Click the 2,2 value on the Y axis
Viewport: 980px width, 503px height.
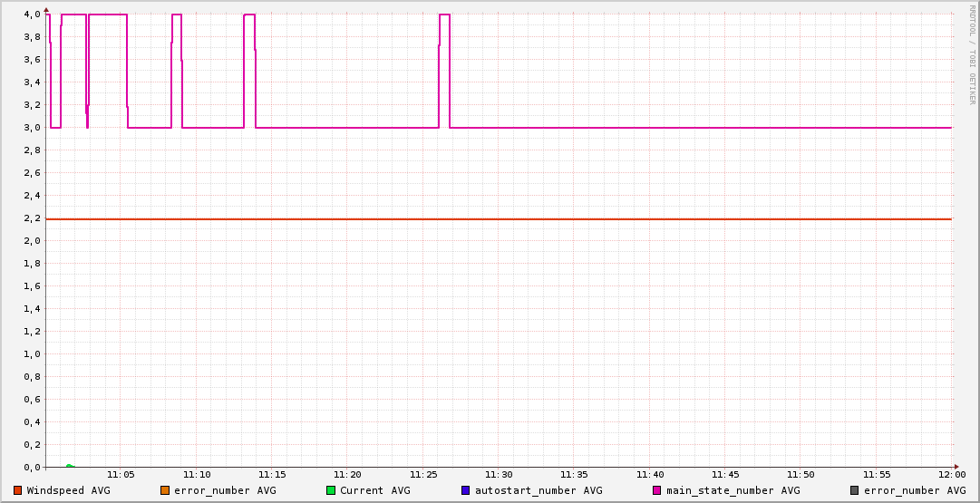click(32, 218)
